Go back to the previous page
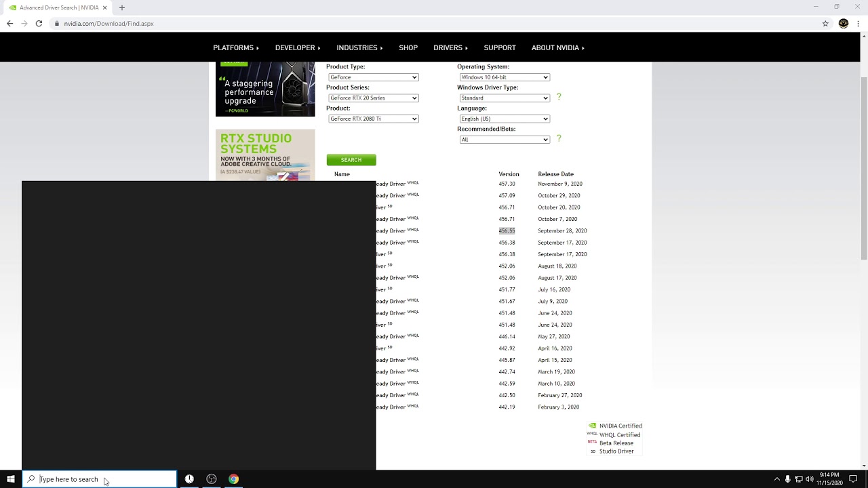 pos(9,23)
